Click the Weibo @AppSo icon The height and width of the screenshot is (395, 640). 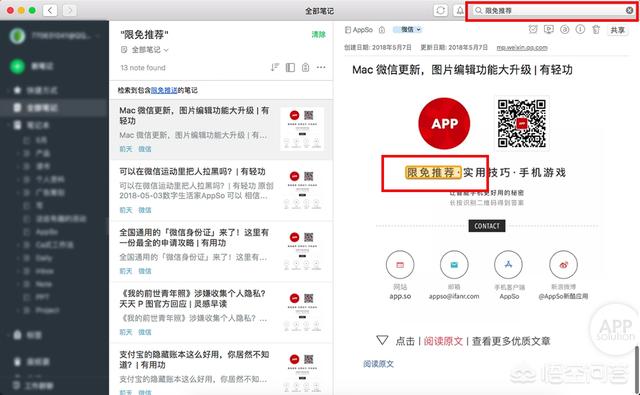[563, 264]
